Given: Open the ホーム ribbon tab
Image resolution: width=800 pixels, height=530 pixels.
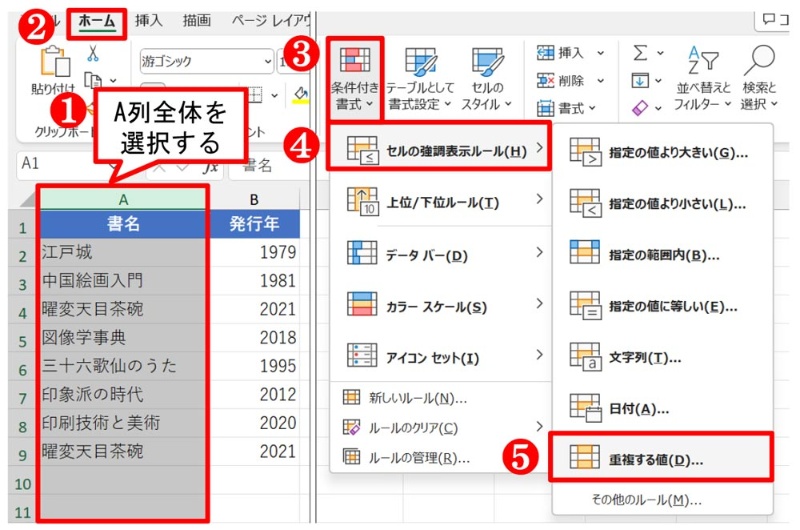Looking at the screenshot, I should pos(96,21).
